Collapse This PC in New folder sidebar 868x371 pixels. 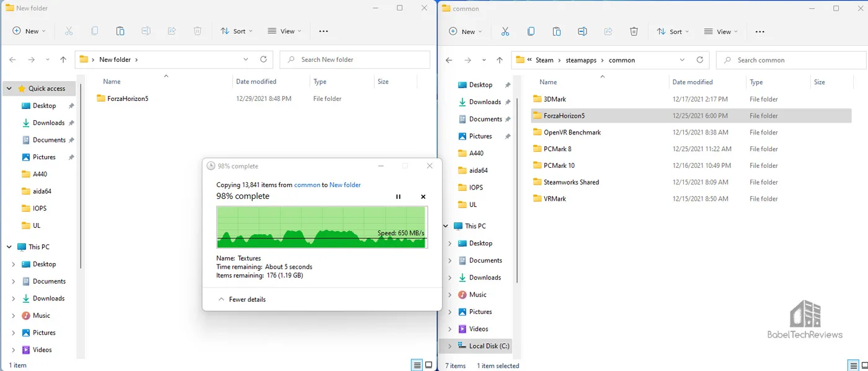pyautogui.click(x=9, y=247)
